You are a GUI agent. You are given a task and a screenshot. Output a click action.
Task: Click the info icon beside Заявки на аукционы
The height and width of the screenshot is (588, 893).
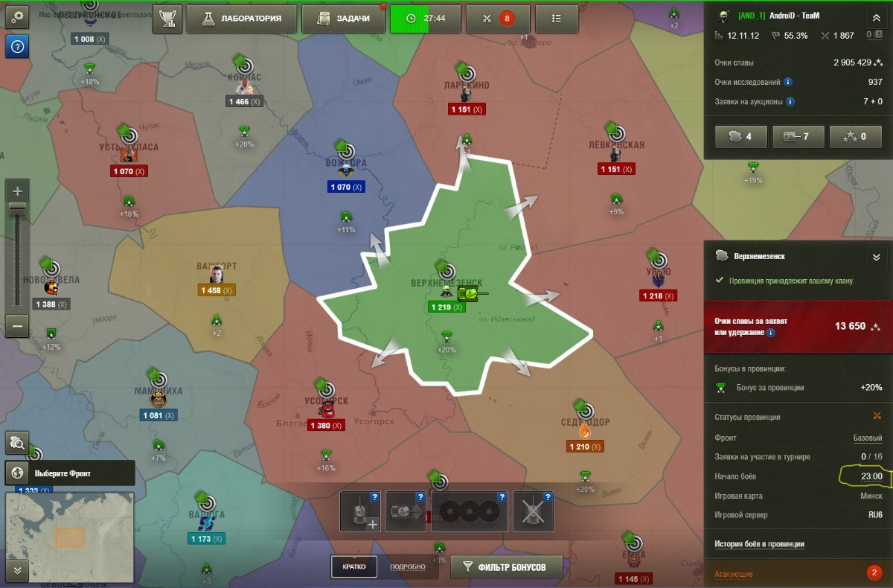791,102
